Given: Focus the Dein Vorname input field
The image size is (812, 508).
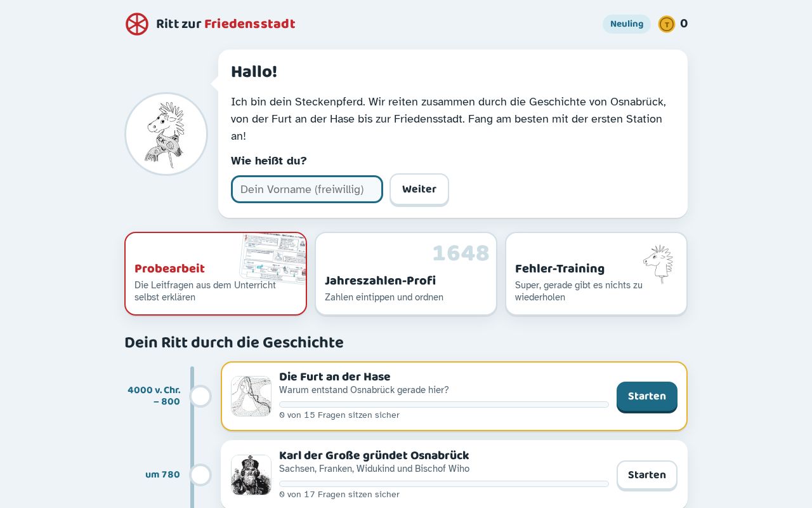Looking at the screenshot, I should click(x=307, y=189).
